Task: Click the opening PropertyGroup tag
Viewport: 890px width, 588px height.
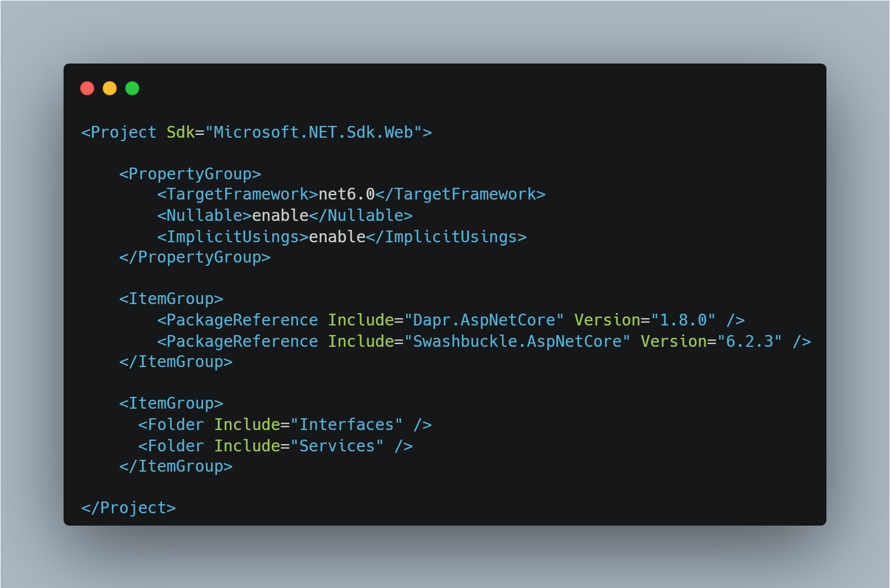Action: [x=190, y=174]
